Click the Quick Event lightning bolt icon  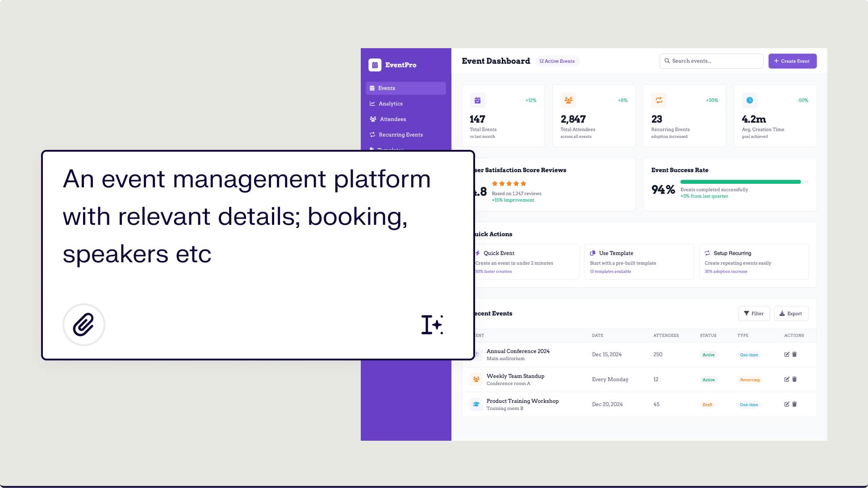[477, 253]
